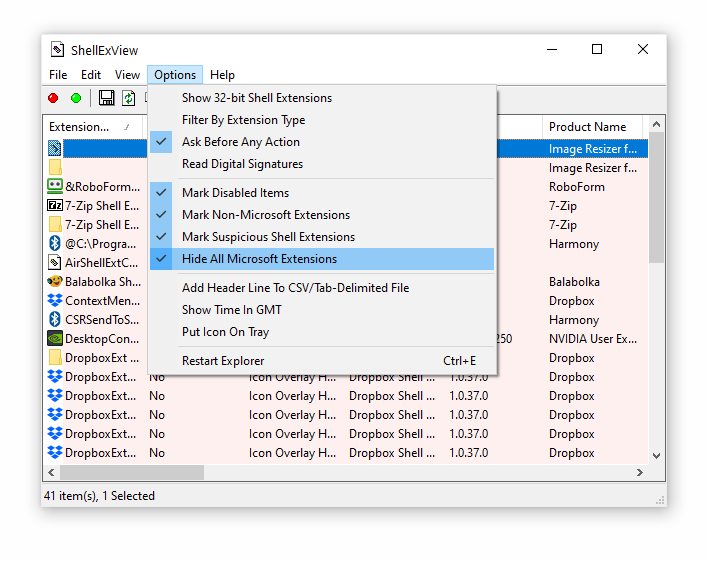Sort by the Extension Name column header
Image resolution: width=708 pixels, height=561 pixels.
pyautogui.click(x=93, y=127)
